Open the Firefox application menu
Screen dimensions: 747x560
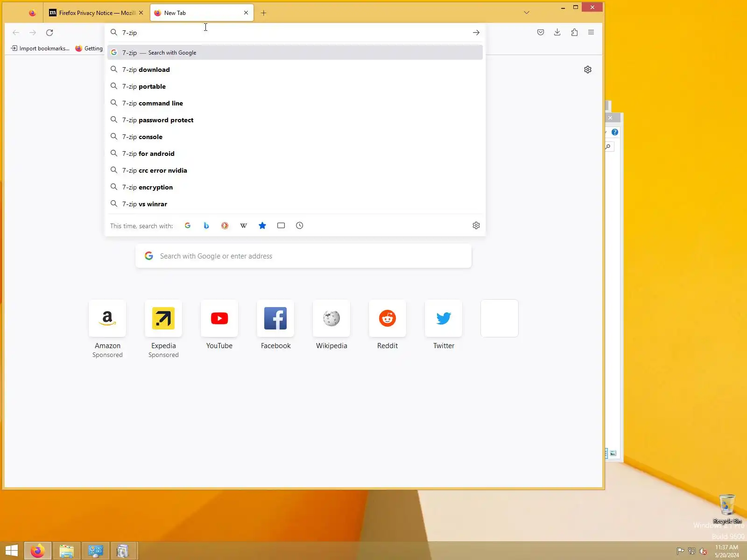point(591,32)
